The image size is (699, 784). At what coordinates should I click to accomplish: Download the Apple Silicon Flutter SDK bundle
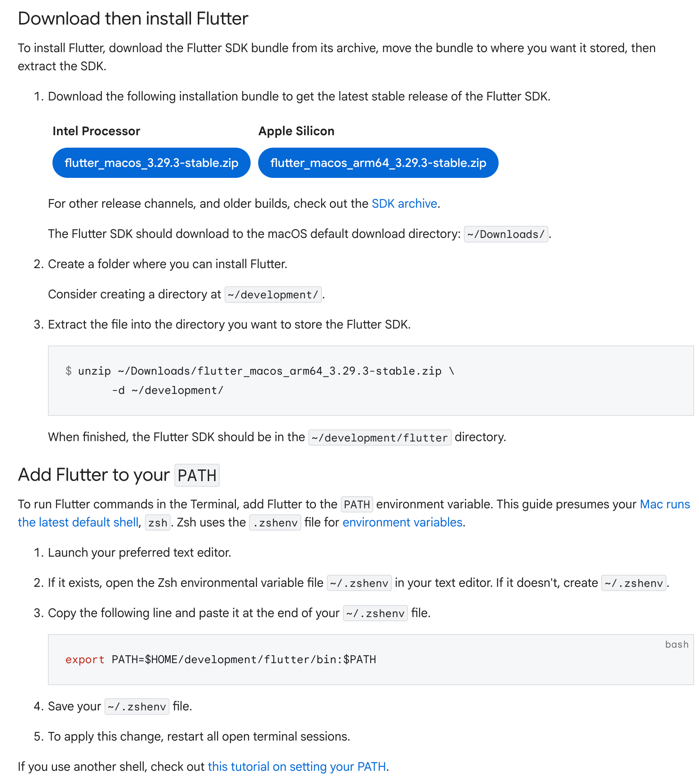pyautogui.click(x=378, y=162)
